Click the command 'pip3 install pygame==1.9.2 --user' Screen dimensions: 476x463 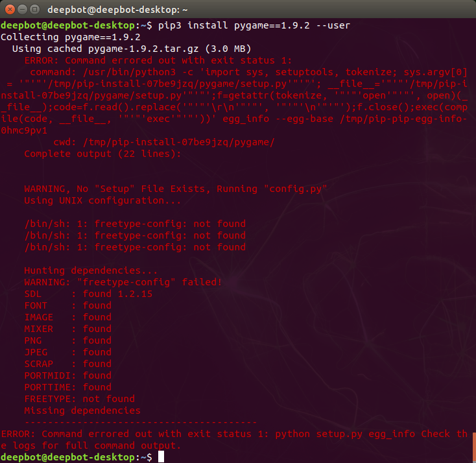click(254, 25)
